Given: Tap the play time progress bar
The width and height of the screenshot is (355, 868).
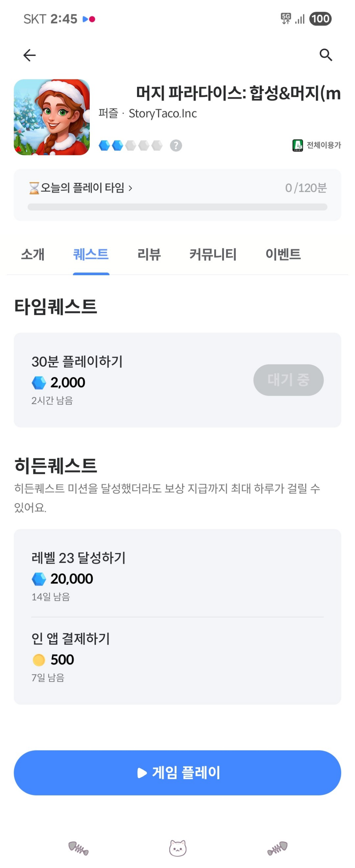Looking at the screenshot, I should (x=177, y=207).
